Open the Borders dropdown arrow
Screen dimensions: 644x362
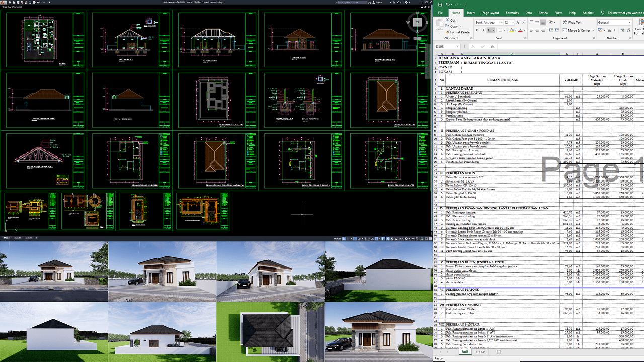tap(505, 30)
